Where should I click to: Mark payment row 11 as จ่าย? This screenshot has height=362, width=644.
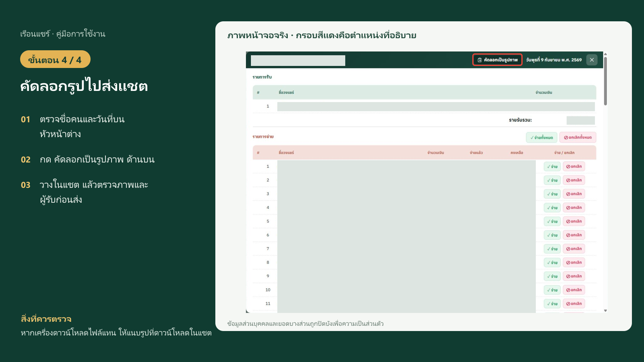pyautogui.click(x=552, y=303)
